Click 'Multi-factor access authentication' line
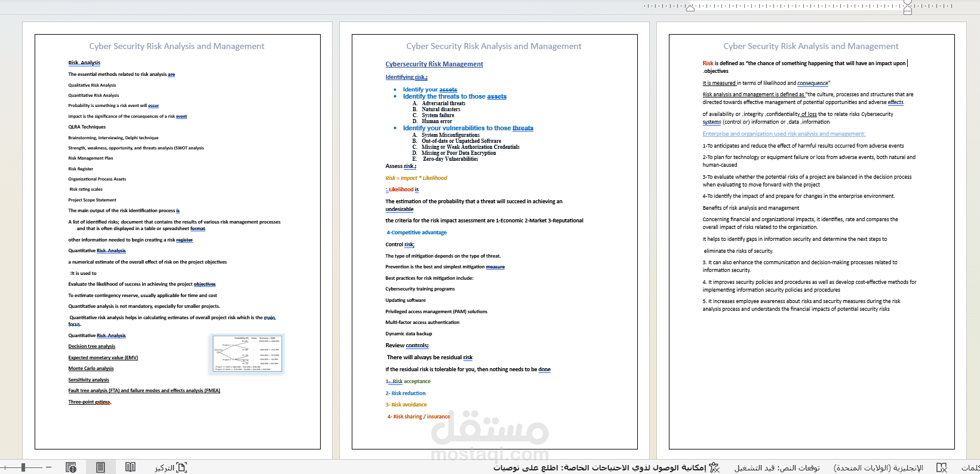 [x=422, y=322]
